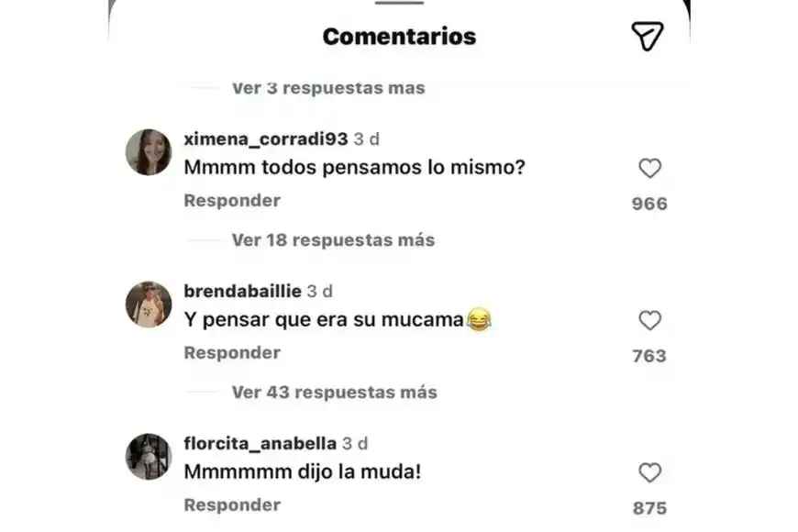798x532 pixels.
Task: Reply to florcita_anabella via 'Responder'
Action: pos(232,504)
